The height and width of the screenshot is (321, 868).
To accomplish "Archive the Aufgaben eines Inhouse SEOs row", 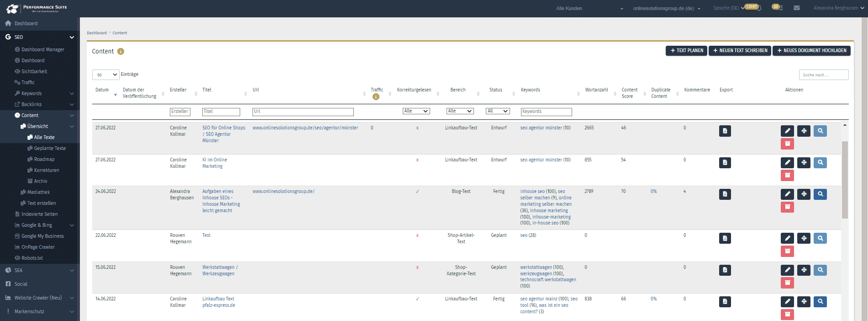I will point(788,207).
